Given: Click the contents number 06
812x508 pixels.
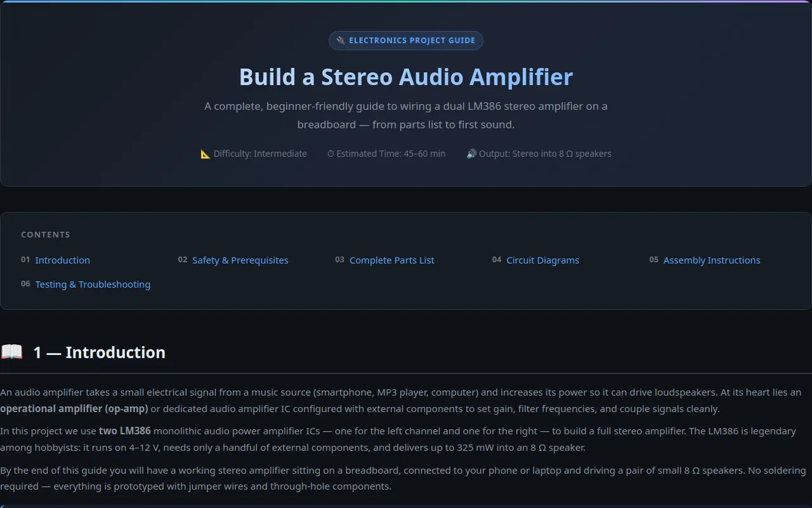Looking at the screenshot, I should tap(25, 284).
